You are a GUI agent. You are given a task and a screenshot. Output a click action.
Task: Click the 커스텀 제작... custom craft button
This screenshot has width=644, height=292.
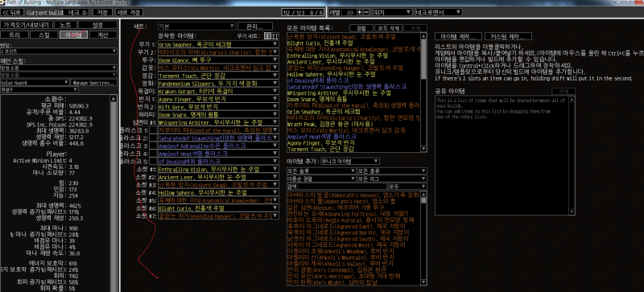pyautogui.click(x=508, y=36)
